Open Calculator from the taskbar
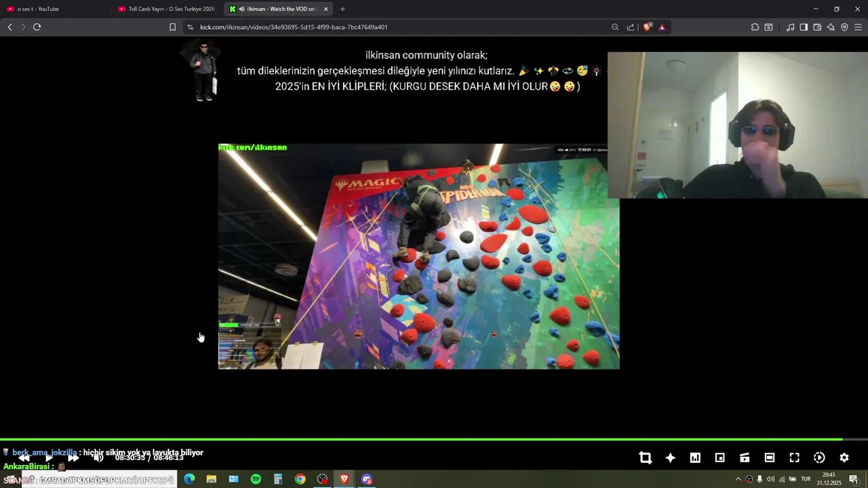Image resolution: width=868 pixels, height=488 pixels. click(278, 479)
